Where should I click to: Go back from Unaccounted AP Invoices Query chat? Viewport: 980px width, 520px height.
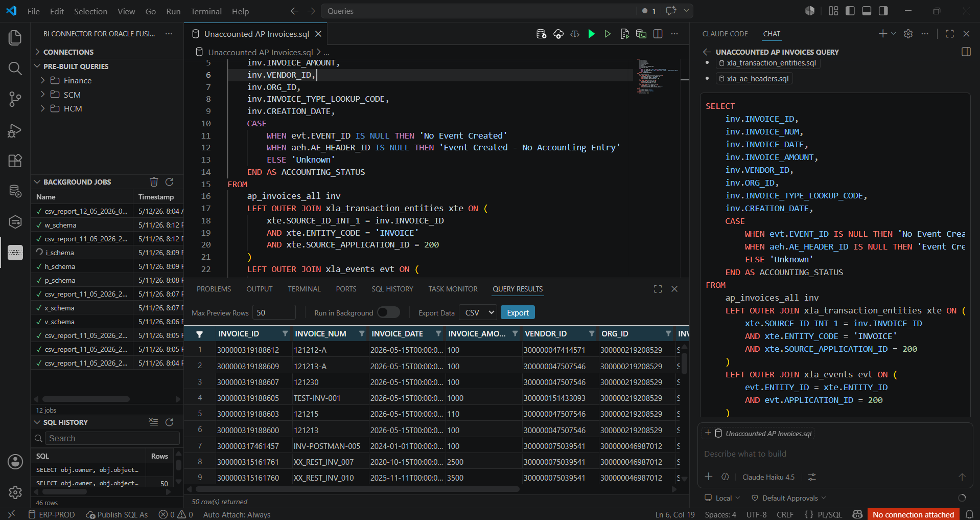(x=707, y=52)
